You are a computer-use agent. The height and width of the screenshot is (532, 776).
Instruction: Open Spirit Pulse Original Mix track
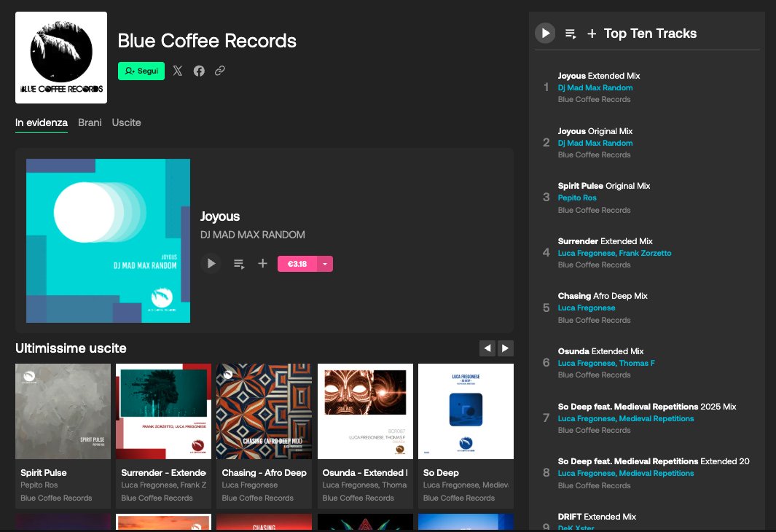click(604, 186)
